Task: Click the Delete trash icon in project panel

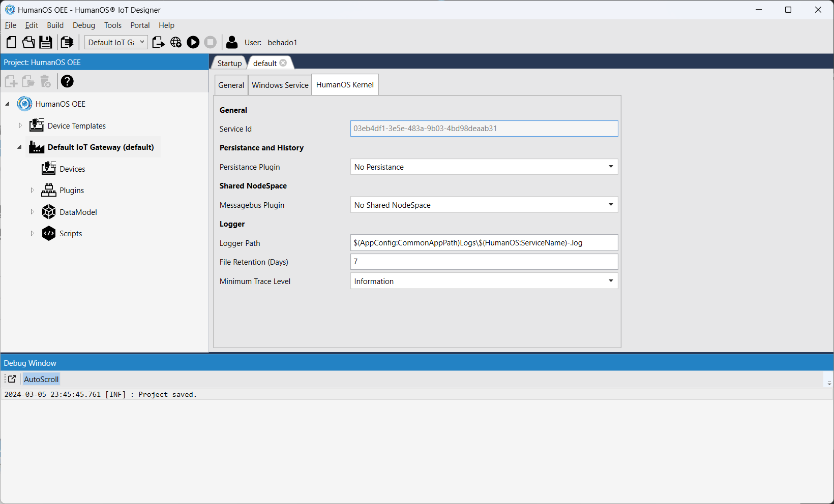Action: [46, 81]
